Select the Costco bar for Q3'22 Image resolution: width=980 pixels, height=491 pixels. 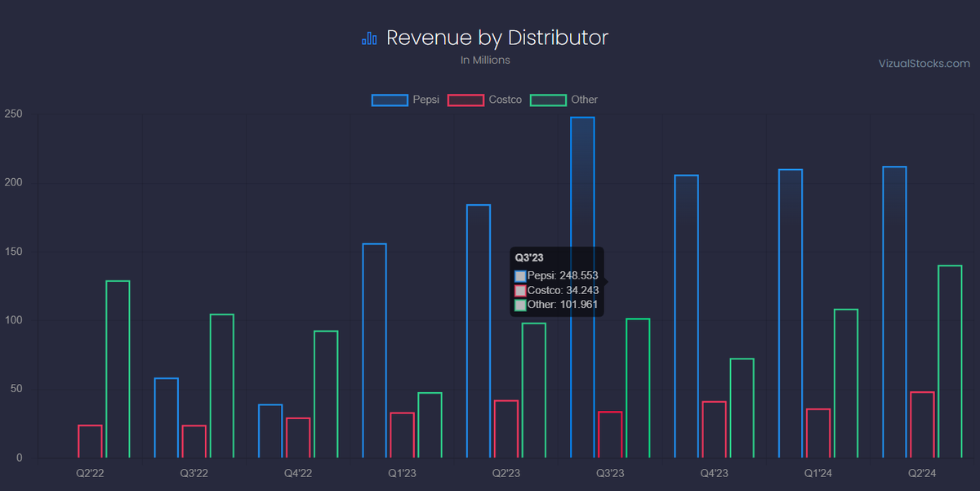click(x=194, y=441)
